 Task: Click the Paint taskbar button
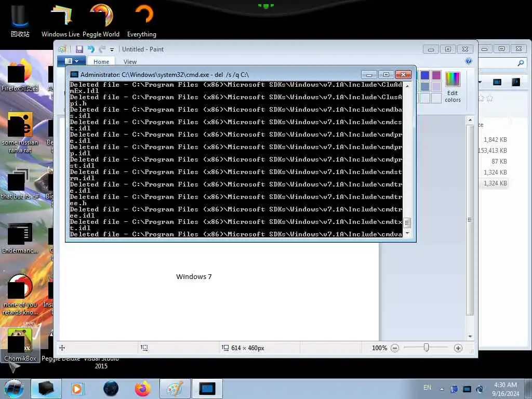[175, 389]
